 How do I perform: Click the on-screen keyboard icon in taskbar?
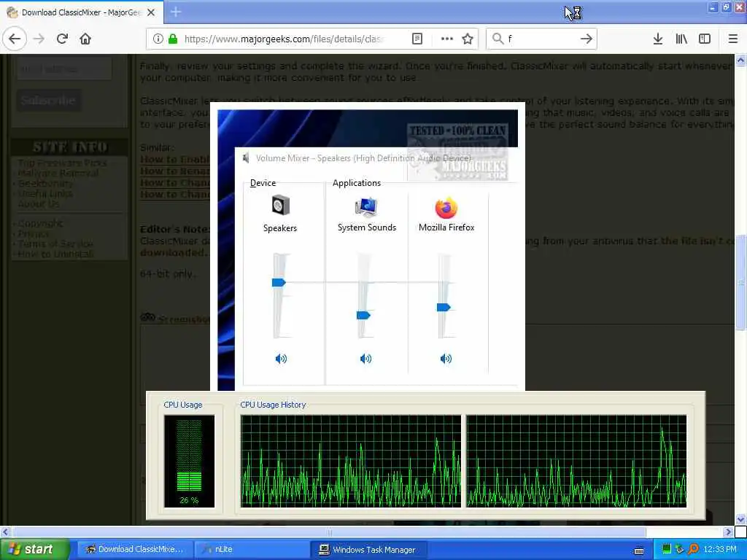point(639,551)
